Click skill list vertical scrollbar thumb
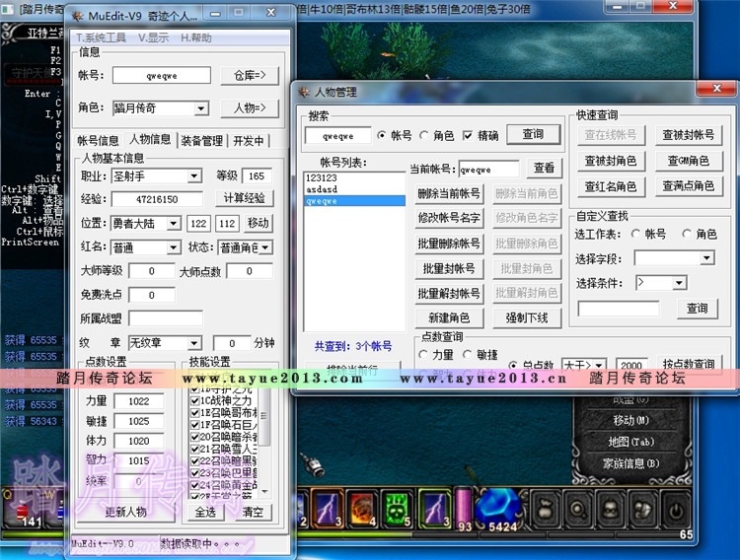This screenshot has height=560, width=740. [264, 417]
